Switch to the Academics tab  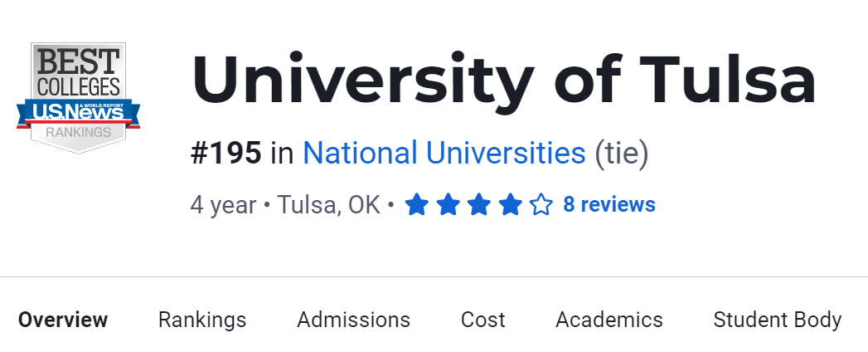point(609,320)
